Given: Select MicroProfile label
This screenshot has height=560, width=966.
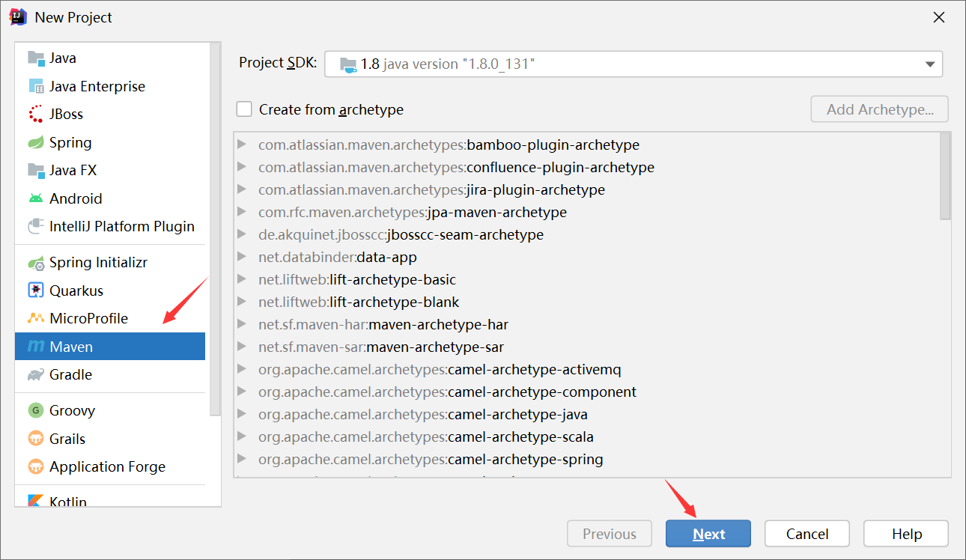Looking at the screenshot, I should coord(88,319).
